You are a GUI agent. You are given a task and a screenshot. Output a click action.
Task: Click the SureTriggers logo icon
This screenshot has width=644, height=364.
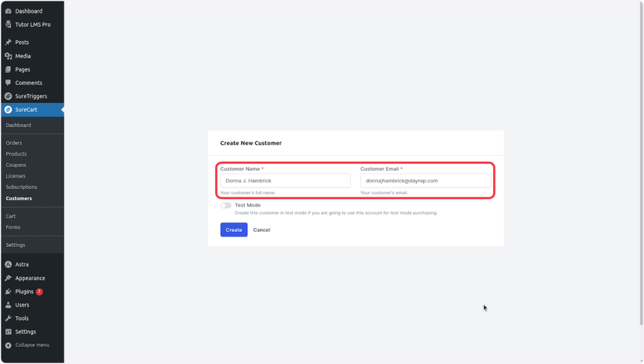8,96
